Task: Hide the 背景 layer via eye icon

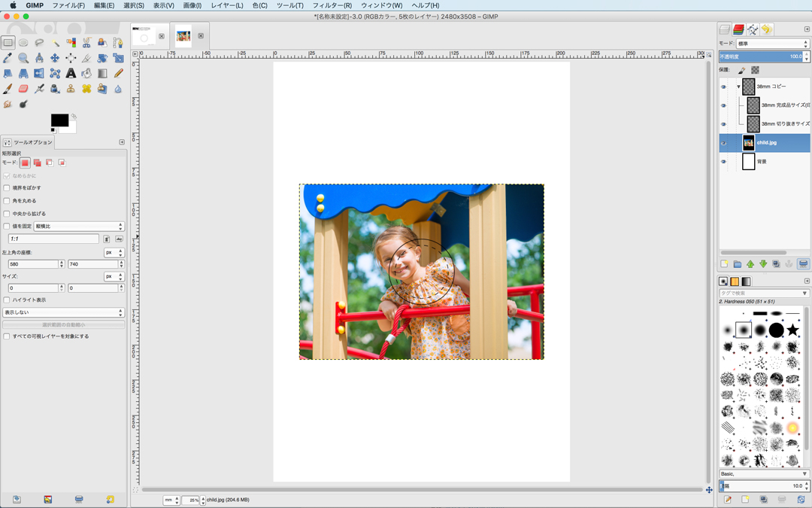Action: pos(723,162)
